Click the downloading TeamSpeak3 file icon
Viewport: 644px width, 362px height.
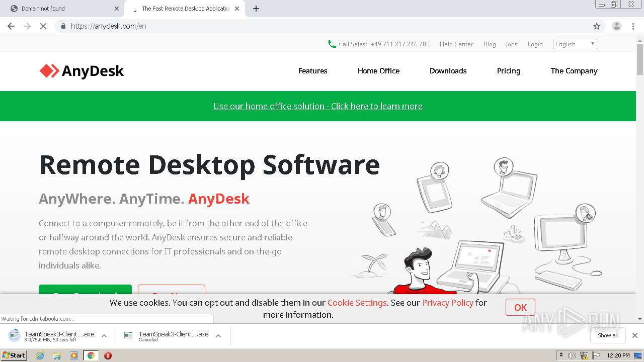[x=15, y=335]
